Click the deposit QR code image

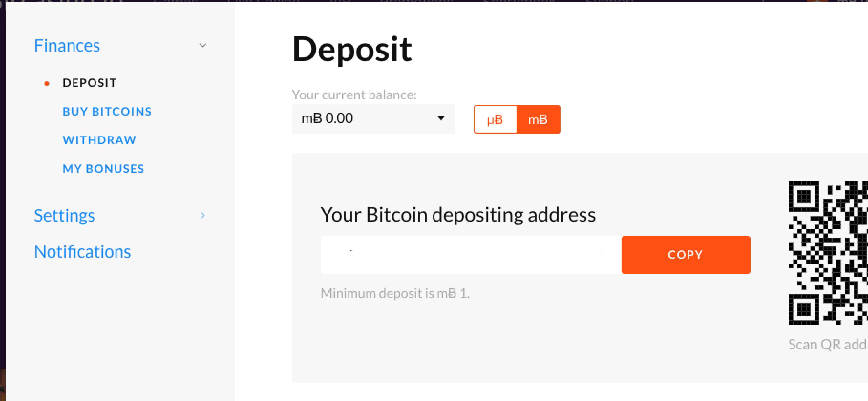[828, 253]
